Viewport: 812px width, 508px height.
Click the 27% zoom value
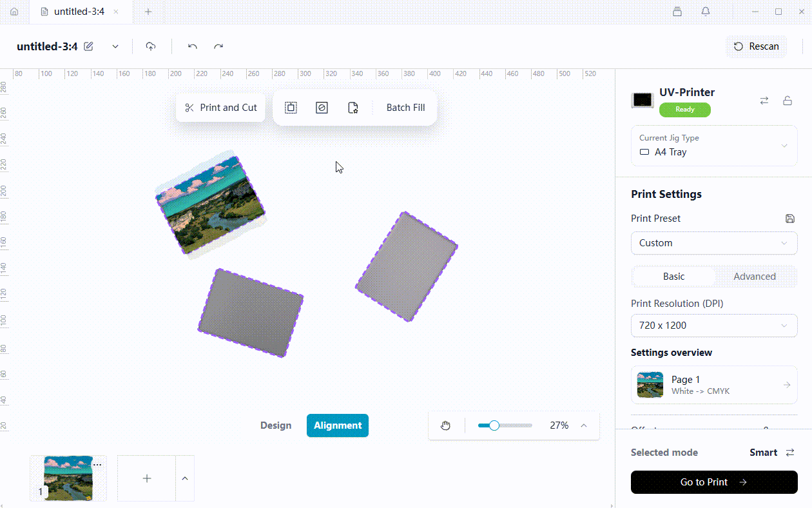pyautogui.click(x=559, y=425)
